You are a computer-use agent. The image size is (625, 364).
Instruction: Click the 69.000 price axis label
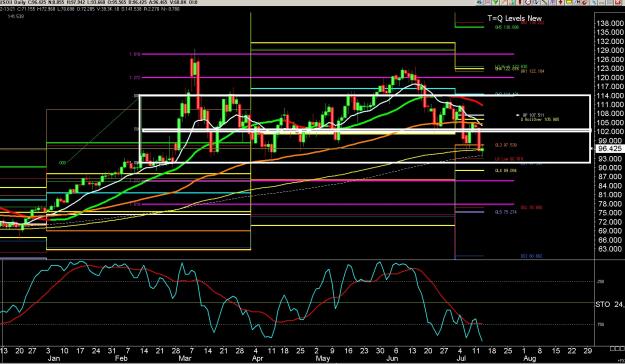[x=610, y=231]
